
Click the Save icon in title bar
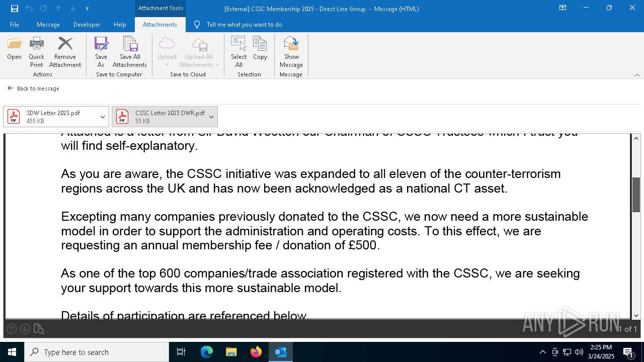(15, 8)
